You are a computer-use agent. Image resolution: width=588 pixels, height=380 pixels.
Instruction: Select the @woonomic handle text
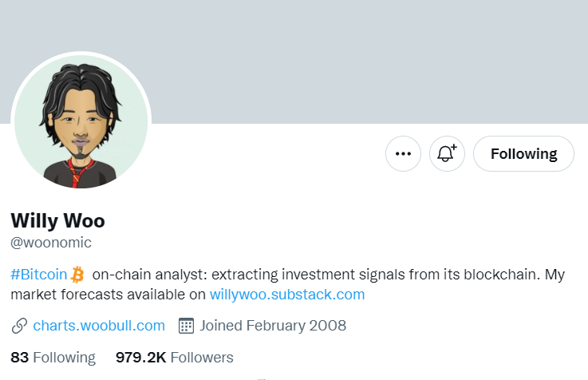click(x=51, y=243)
